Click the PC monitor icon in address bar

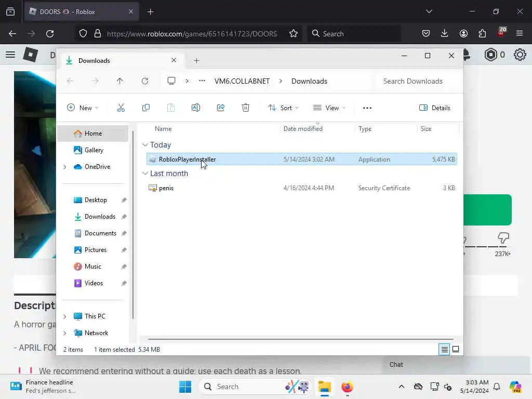(171, 81)
